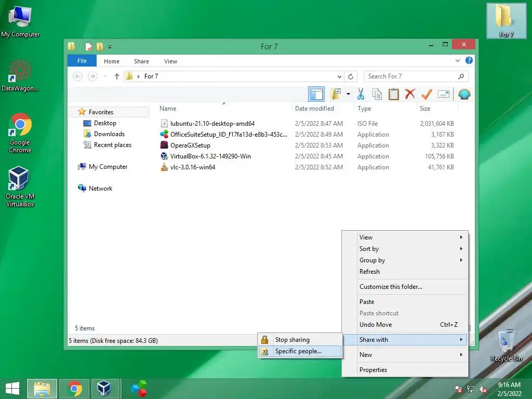Switch to the Home ribbon tab

(x=112, y=61)
